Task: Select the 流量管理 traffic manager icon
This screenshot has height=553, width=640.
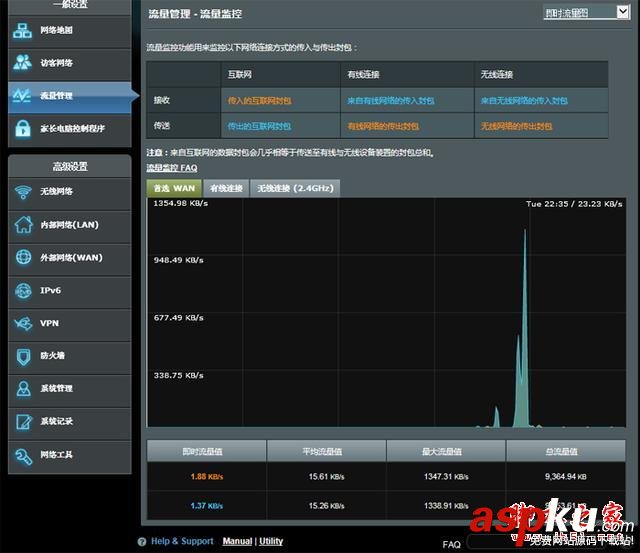Action: coord(22,95)
